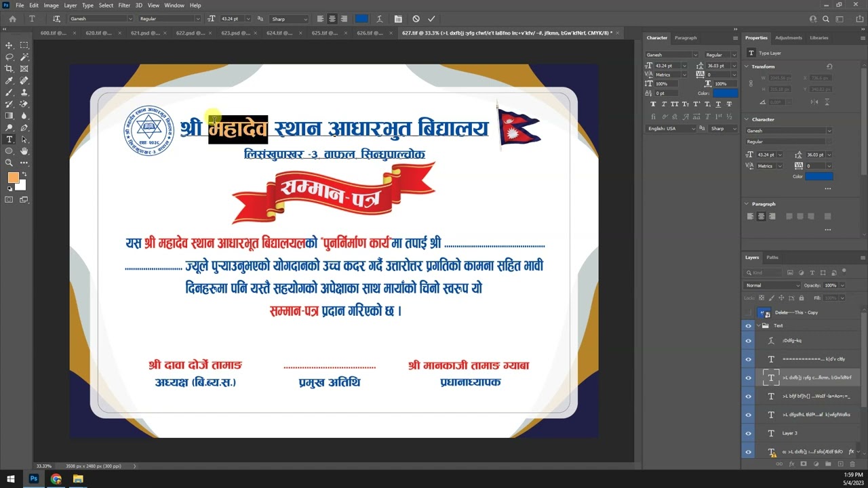Toggle text orientation in options bar
This screenshot has height=488, width=868.
coord(56,19)
